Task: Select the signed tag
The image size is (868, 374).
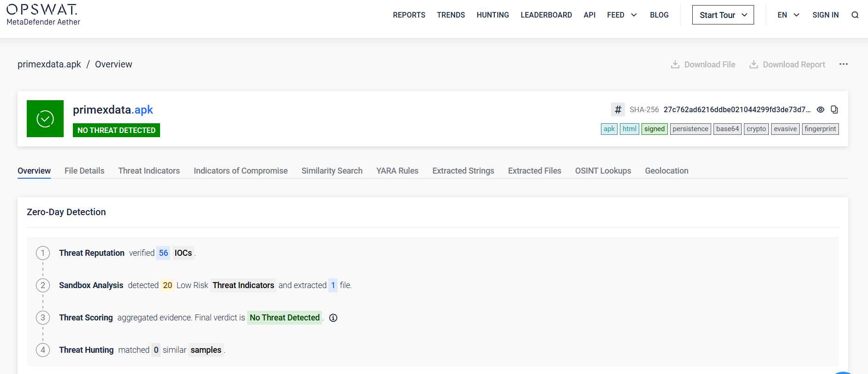Action: (654, 129)
